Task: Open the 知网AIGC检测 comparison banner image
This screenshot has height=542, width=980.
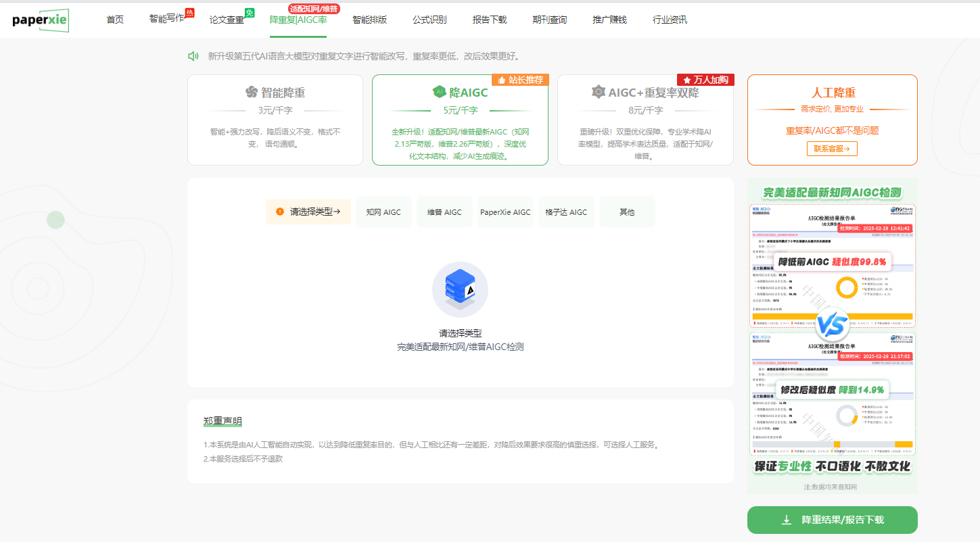Action: 833,335
